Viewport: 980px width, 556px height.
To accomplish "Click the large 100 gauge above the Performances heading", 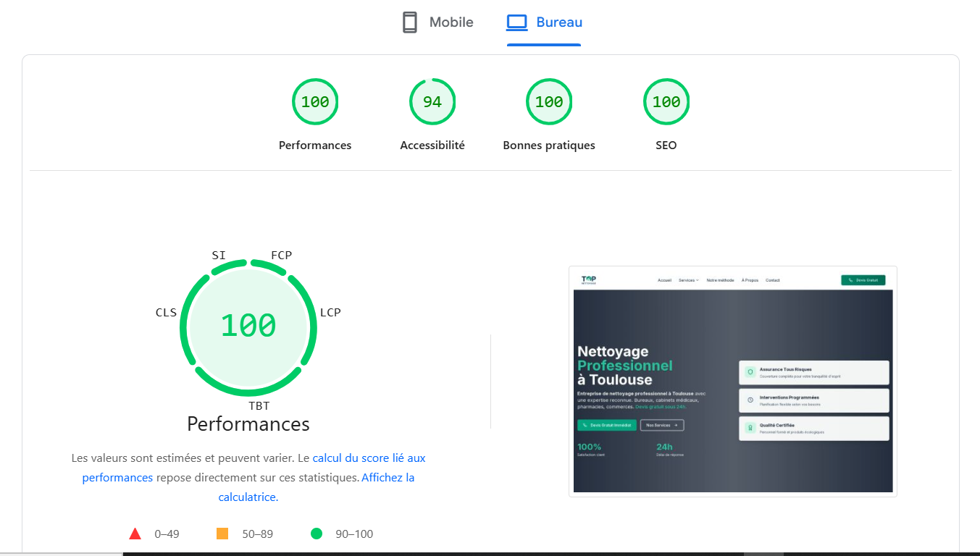I will pyautogui.click(x=248, y=326).
